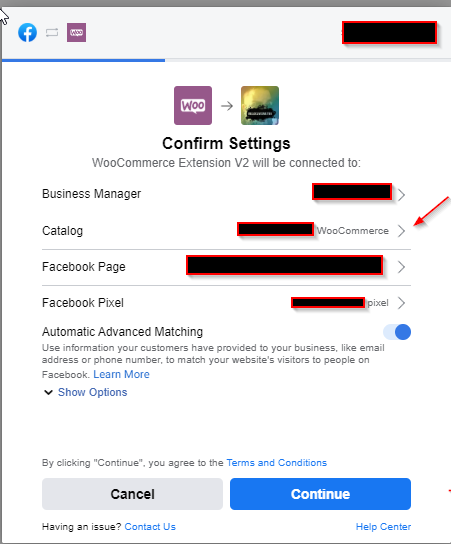Open Catalog selection chevron
451x544 pixels.
pos(401,231)
